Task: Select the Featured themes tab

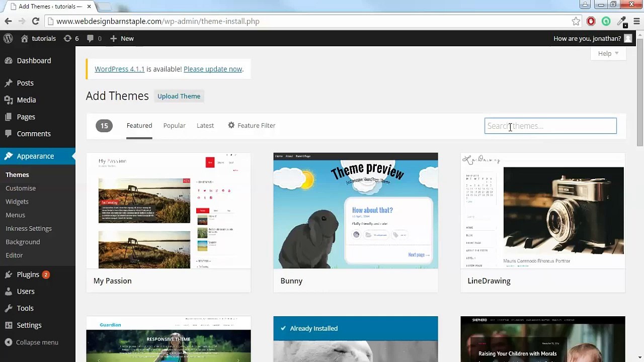Action: [139, 125]
